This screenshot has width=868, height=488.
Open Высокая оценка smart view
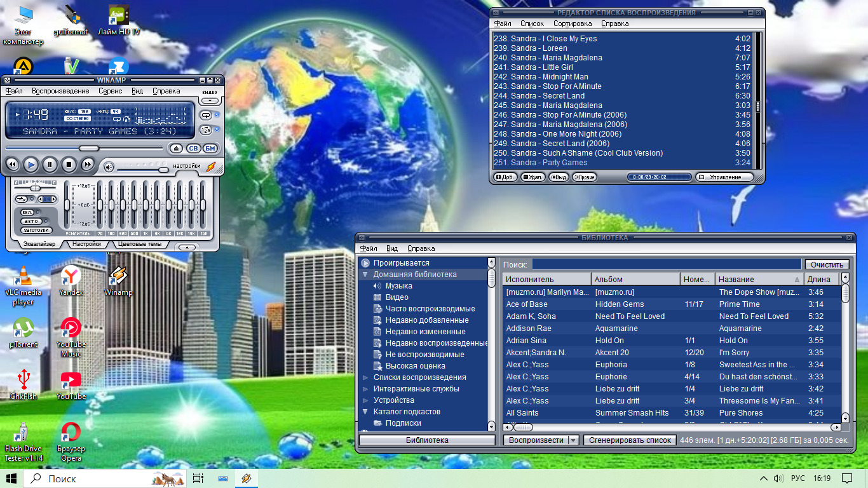pyautogui.click(x=415, y=366)
